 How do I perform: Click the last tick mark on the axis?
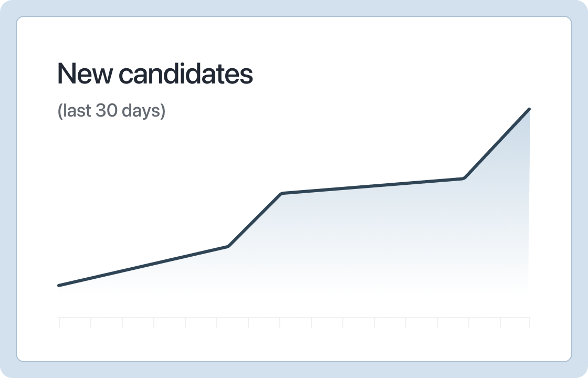530,322
